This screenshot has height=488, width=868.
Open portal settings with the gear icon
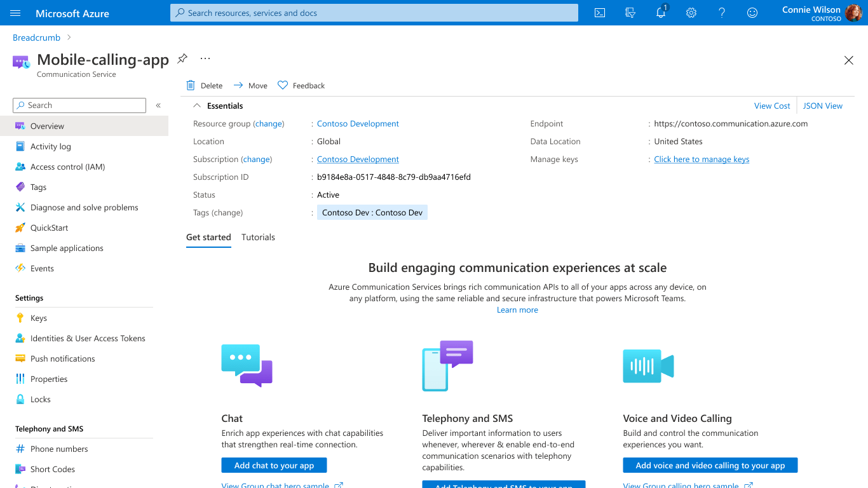[x=691, y=13]
